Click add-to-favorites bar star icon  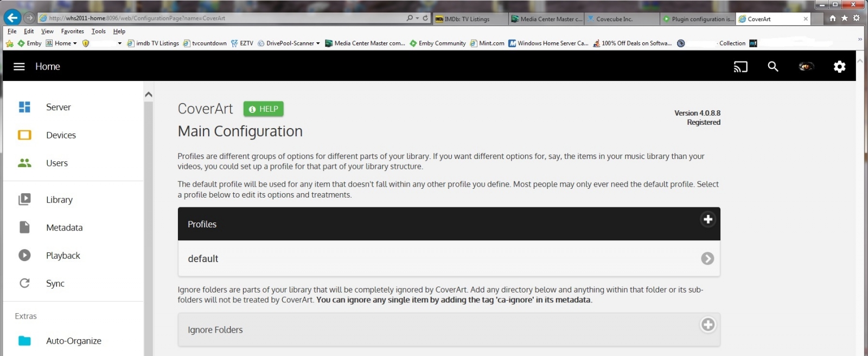point(9,43)
